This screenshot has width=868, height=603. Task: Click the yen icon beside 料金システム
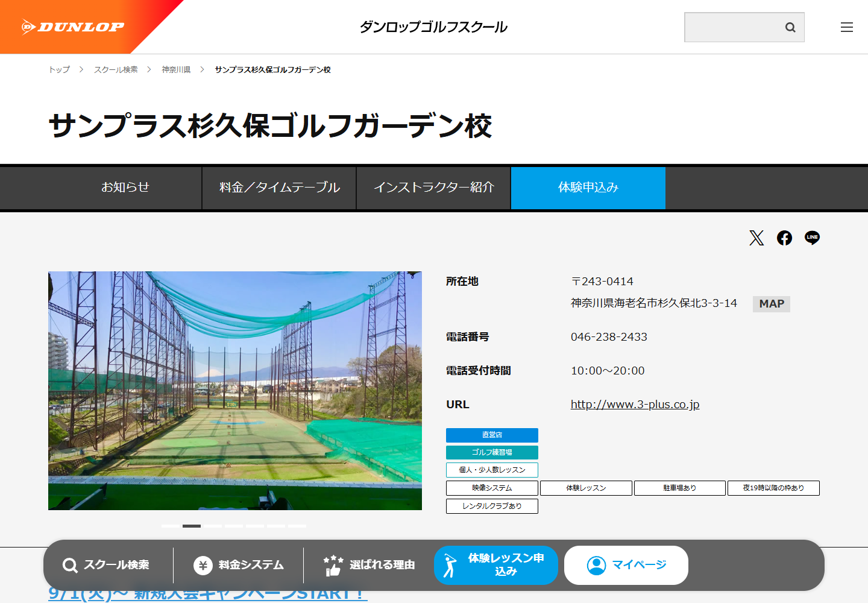203,565
